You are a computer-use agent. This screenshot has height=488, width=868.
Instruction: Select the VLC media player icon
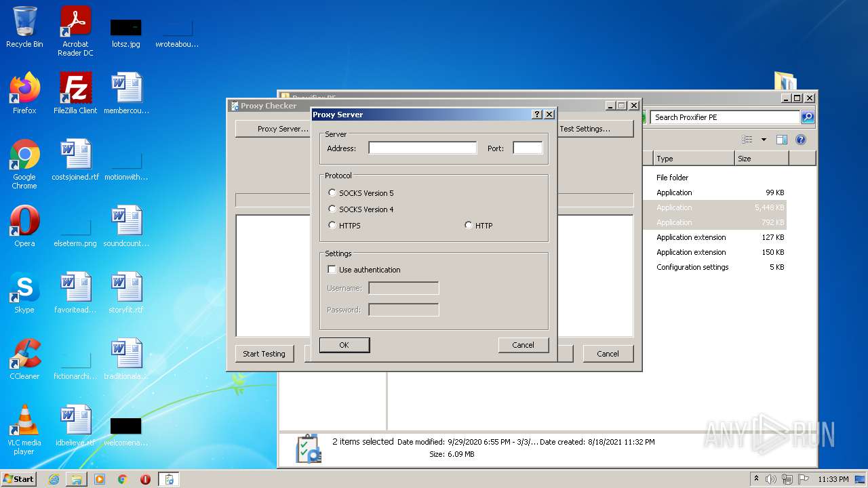24,430
